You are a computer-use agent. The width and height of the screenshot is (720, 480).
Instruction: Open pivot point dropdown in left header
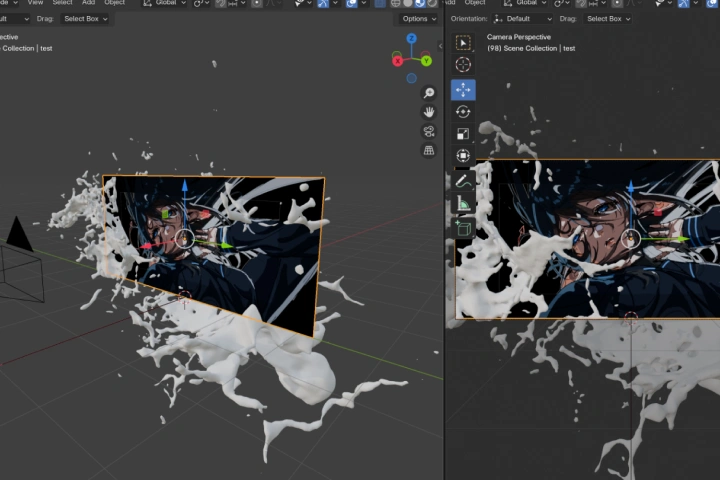coord(202,4)
